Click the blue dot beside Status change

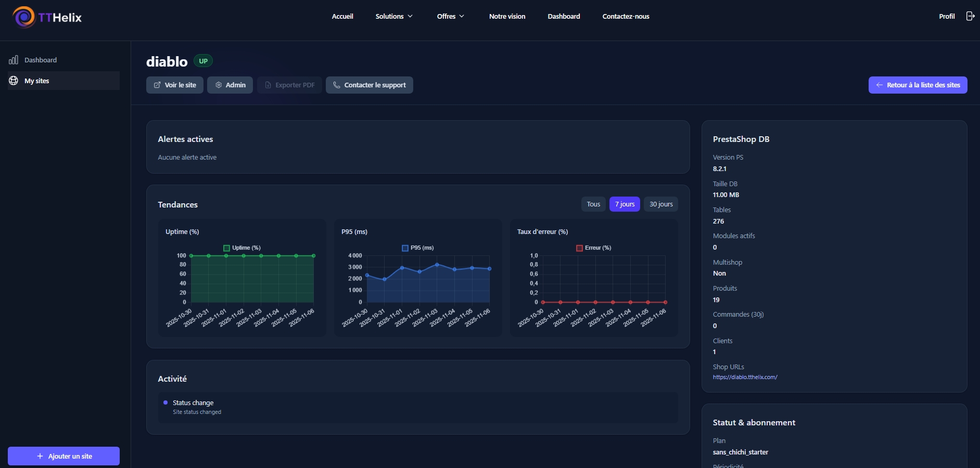[166, 402]
